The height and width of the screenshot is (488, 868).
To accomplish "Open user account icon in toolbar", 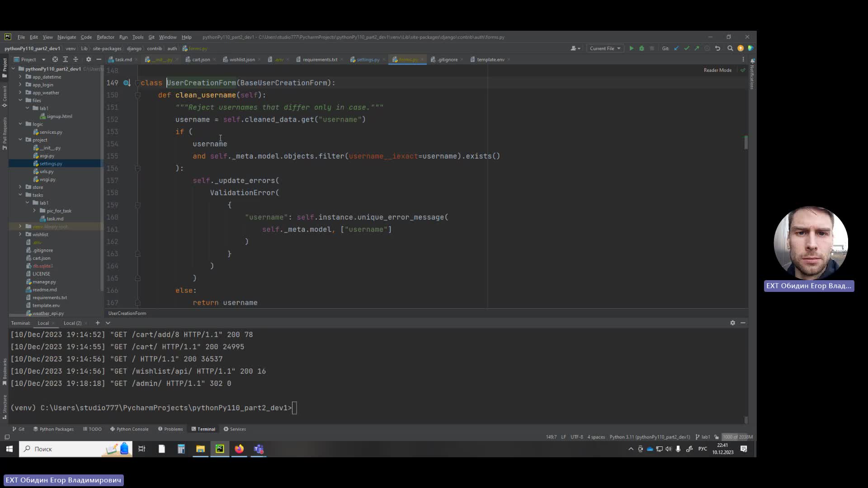I will click(576, 48).
